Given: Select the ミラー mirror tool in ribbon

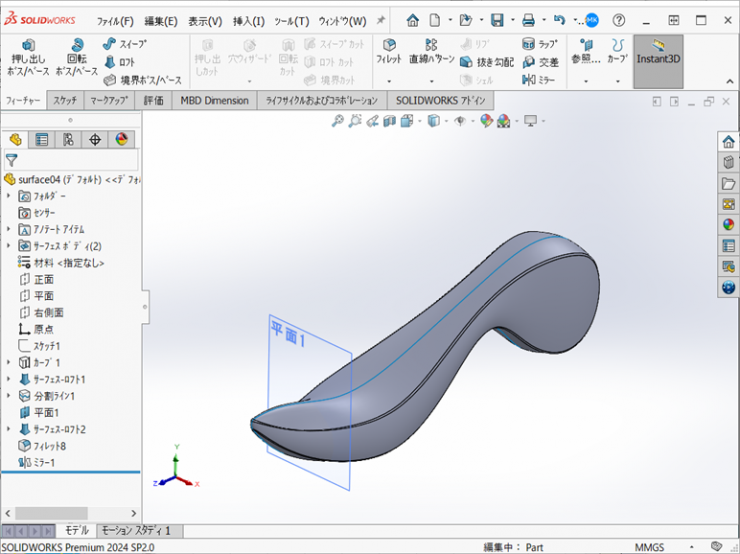Looking at the screenshot, I should [539, 79].
